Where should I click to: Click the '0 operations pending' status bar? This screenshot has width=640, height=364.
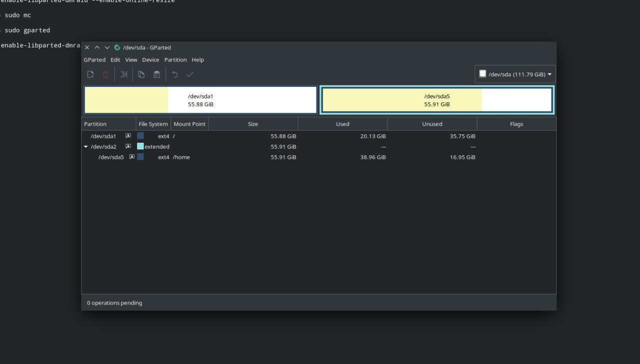coord(114,303)
